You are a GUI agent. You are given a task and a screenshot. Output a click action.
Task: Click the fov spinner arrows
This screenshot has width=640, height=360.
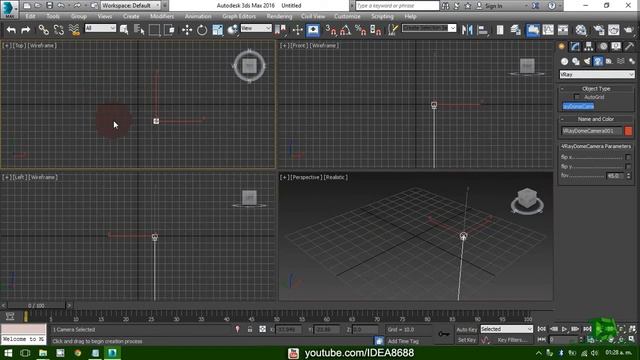point(628,176)
